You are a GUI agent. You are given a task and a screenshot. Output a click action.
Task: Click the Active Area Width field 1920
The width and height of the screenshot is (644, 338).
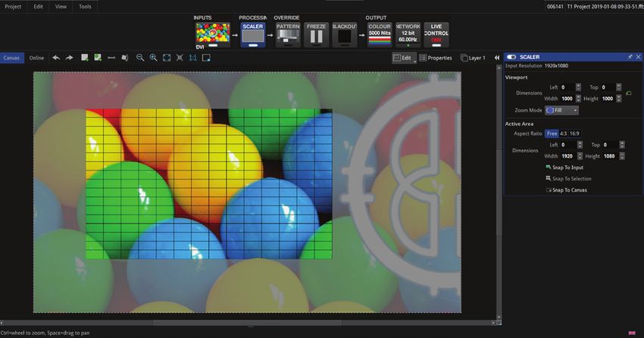pyautogui.click(x=568, y=156)
